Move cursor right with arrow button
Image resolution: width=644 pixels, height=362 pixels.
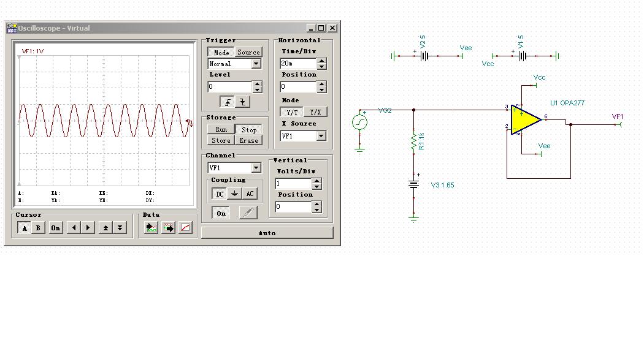(88, 228)
